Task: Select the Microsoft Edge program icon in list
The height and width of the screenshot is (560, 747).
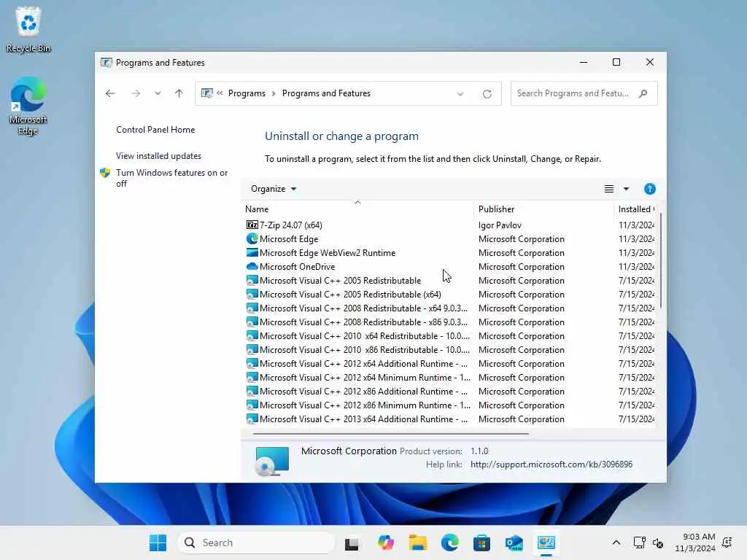Action: tap(252, 238)
